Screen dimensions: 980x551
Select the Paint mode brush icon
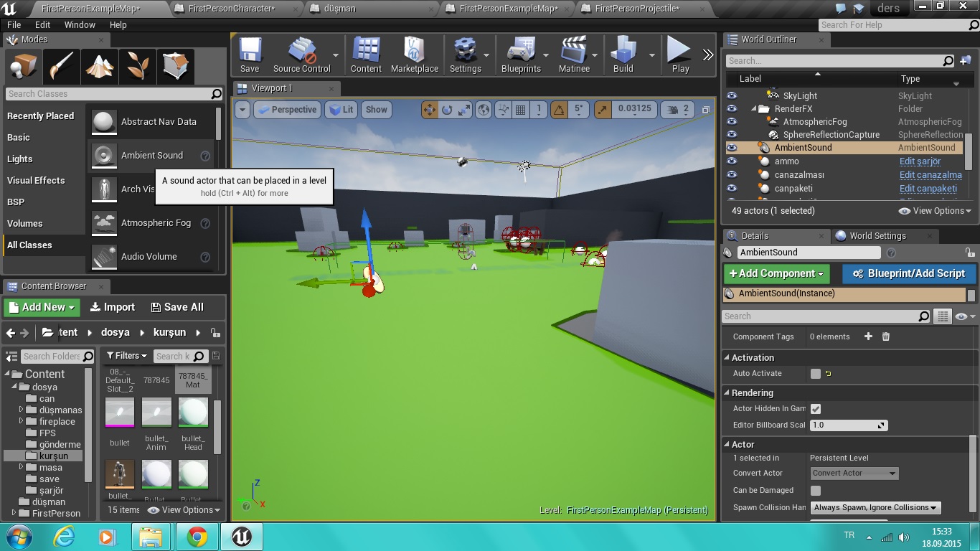click(x=61, y=67)
